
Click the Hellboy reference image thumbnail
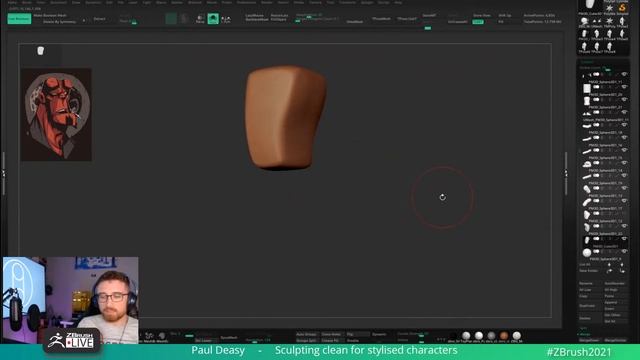click(56, 114)
